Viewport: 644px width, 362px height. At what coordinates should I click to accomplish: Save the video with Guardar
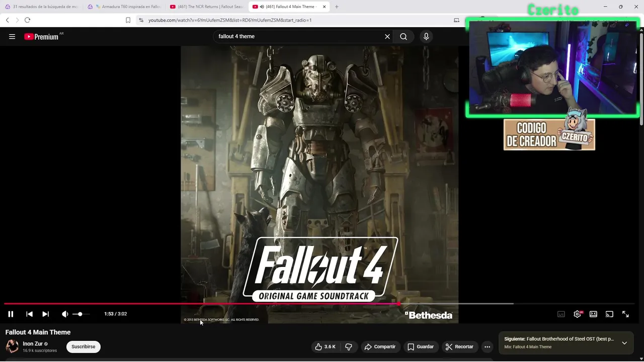pos(421,347)
